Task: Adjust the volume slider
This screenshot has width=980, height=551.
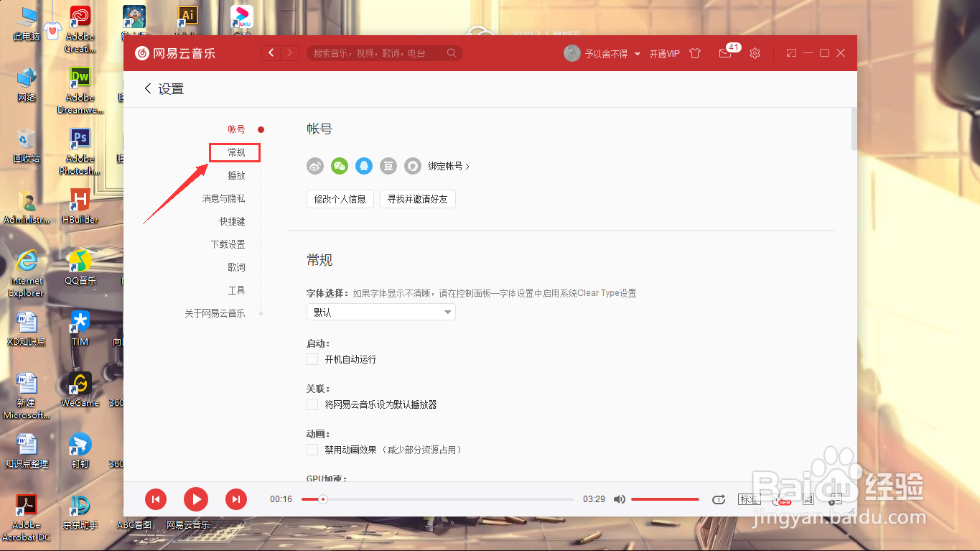Action: 666,499
